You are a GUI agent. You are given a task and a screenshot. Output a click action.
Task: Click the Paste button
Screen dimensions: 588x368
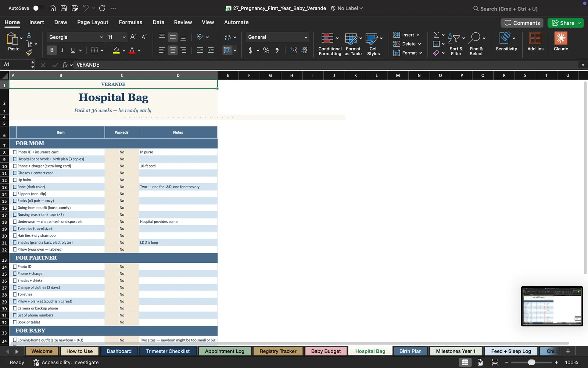14,42
